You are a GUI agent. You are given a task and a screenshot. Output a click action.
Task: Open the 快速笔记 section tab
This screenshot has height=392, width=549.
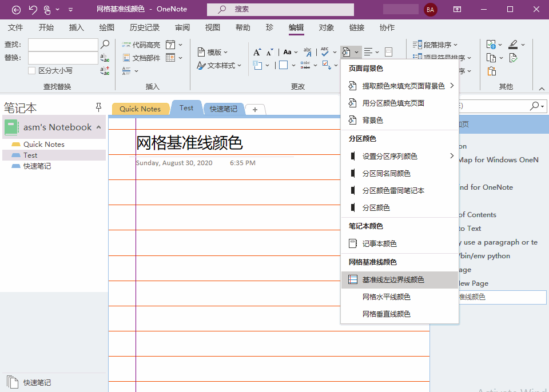(x=224, y=109)
